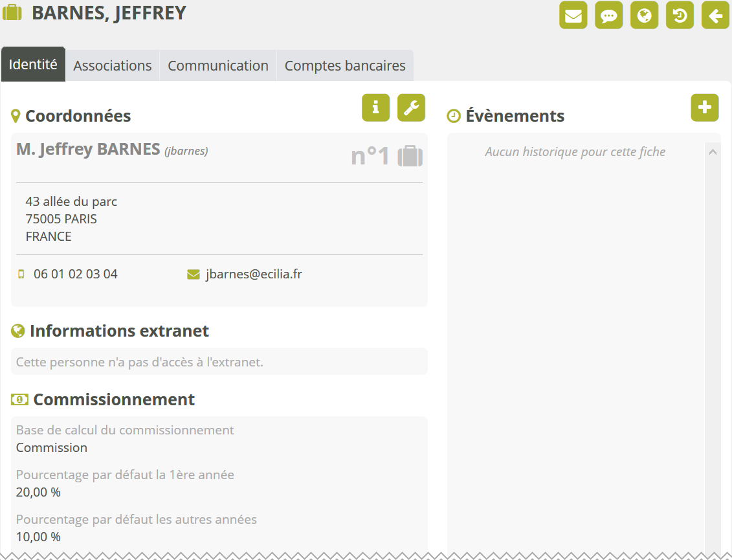732x560 pixels.
Task: Click the up arrow of events scrollbar
Action: click(713, 153)
